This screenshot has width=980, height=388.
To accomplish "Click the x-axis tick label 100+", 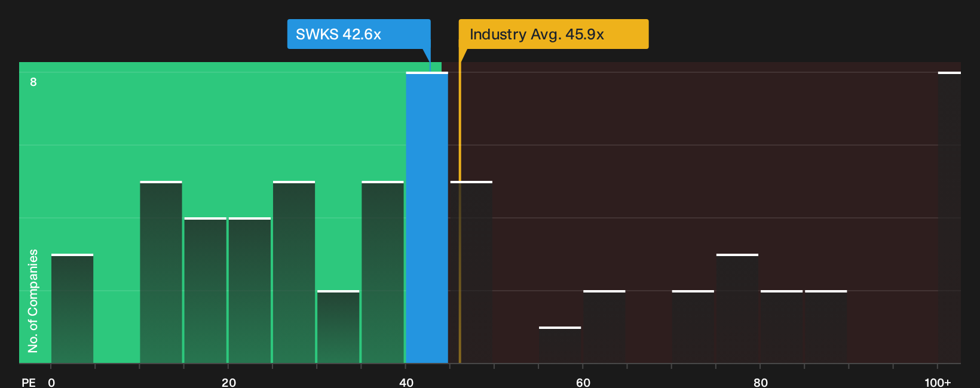I will tap(938, 382).
